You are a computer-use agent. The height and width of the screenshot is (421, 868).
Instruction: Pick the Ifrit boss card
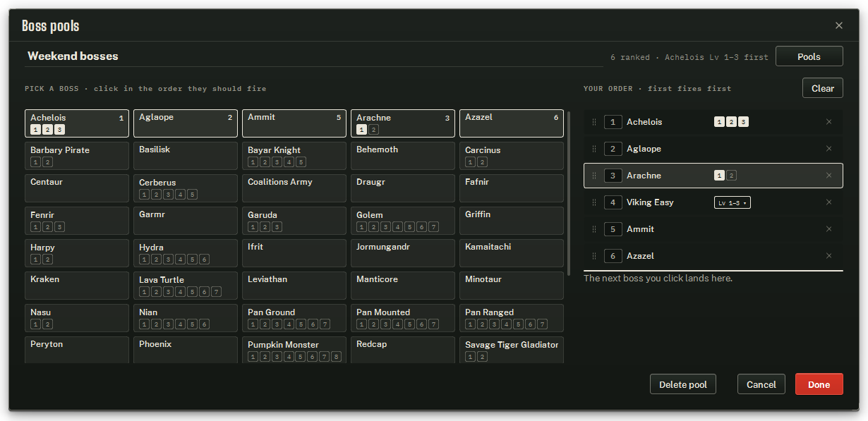[294, 253]
